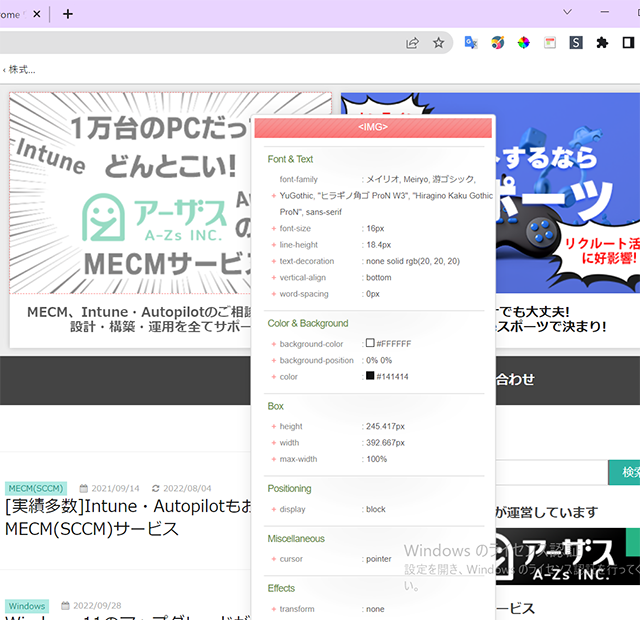This screenshot has height=620, width=640.
Task: Click the rainbow color wheel extension icon
Action: point(523,43)
